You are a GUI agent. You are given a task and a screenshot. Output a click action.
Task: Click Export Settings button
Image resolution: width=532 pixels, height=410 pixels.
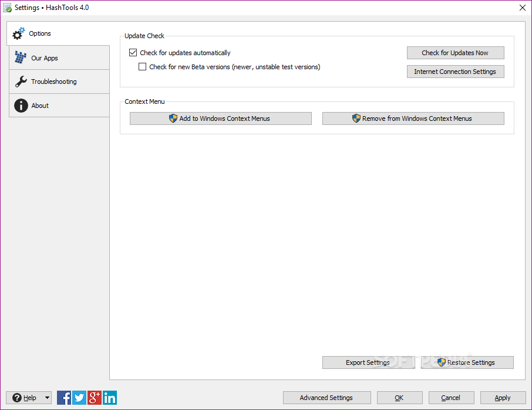coord(368,362)
